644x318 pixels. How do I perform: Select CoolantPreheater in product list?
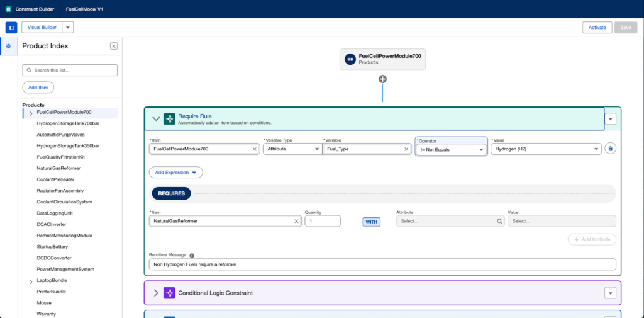click(x=55, y=179)
